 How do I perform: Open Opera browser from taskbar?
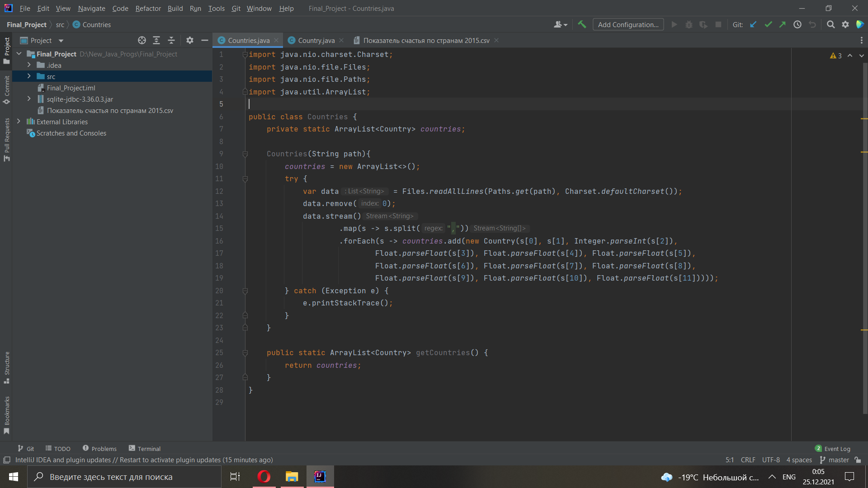click(x=264, y=477)
